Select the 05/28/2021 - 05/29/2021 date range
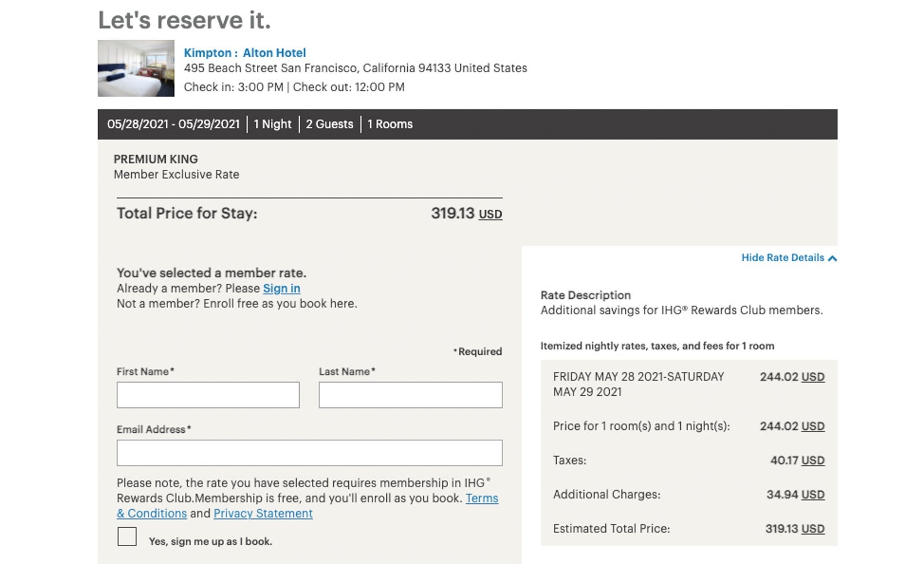Viewport: 924px width, 564px height. pyautogui.click(x=173, y=124)
